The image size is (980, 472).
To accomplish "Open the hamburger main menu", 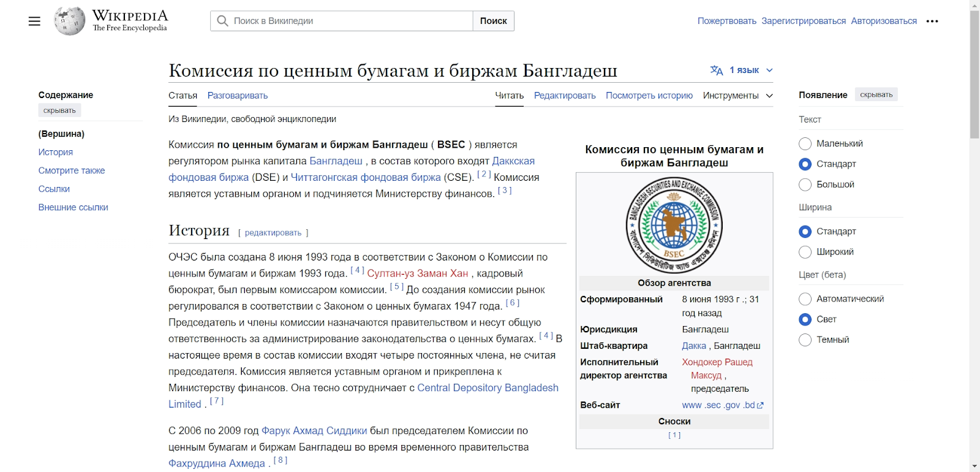I will pos(34,21).
